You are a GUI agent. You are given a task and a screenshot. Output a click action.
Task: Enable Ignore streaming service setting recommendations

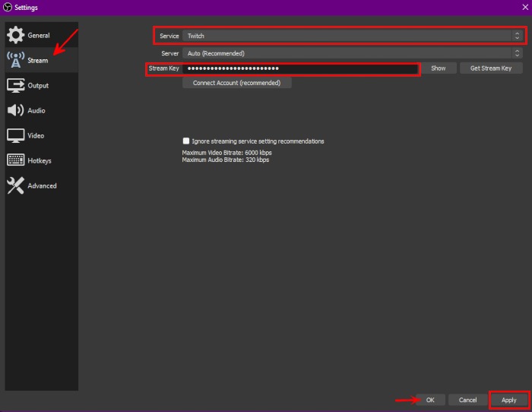186,141
